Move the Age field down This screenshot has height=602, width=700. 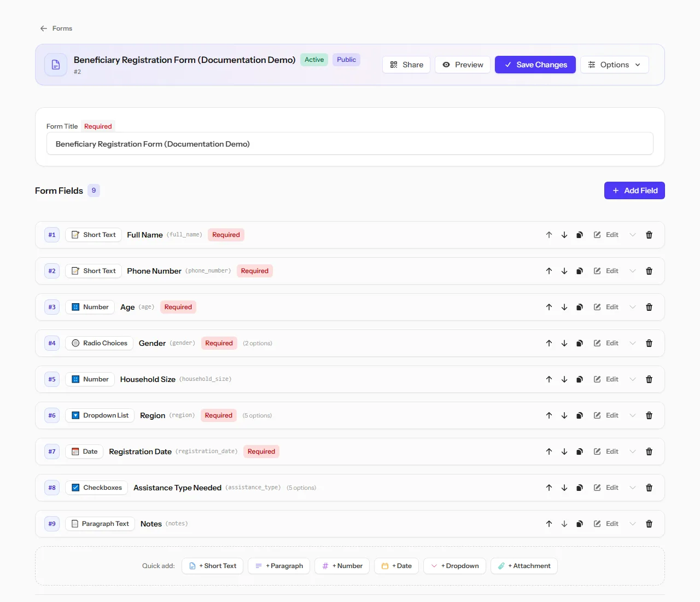(x=564, y=307)
